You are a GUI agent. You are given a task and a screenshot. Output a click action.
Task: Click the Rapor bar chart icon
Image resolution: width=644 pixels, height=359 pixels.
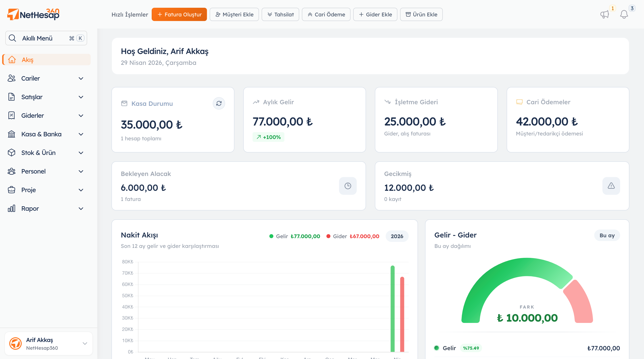tap(11, 208)
